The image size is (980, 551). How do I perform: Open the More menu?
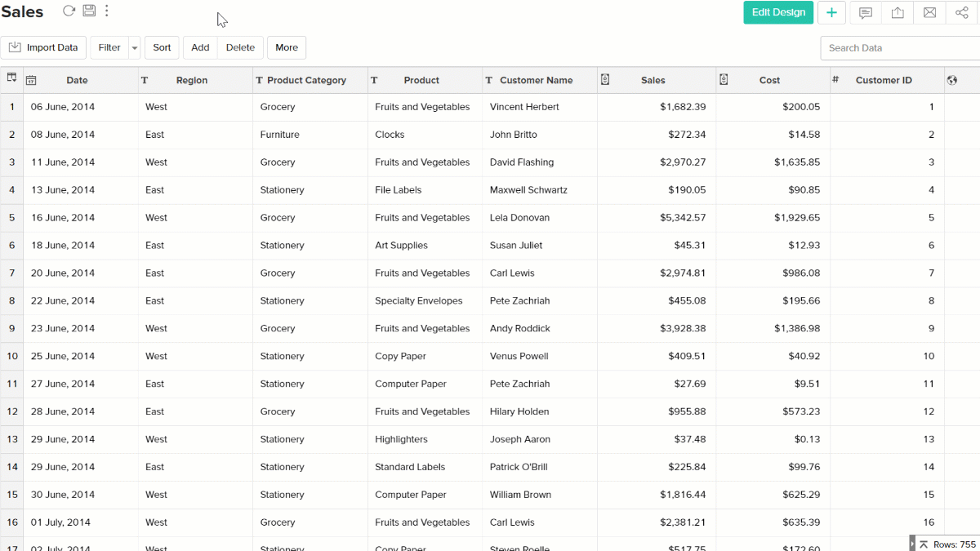tap(286, 48)
